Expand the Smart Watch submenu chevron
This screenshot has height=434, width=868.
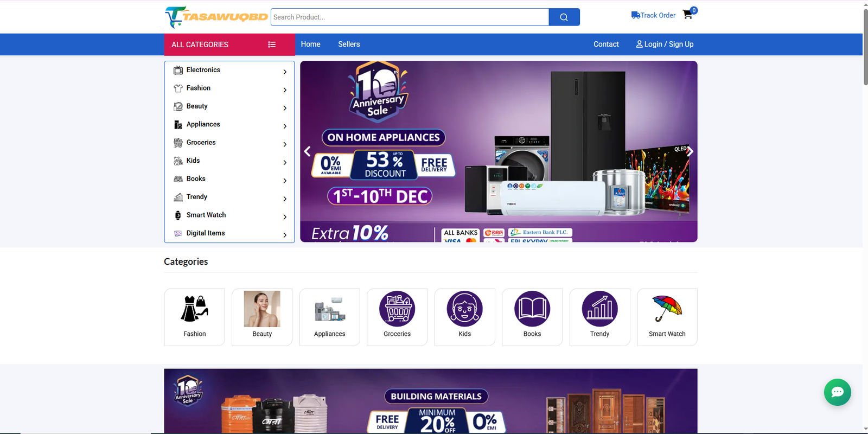285,217
